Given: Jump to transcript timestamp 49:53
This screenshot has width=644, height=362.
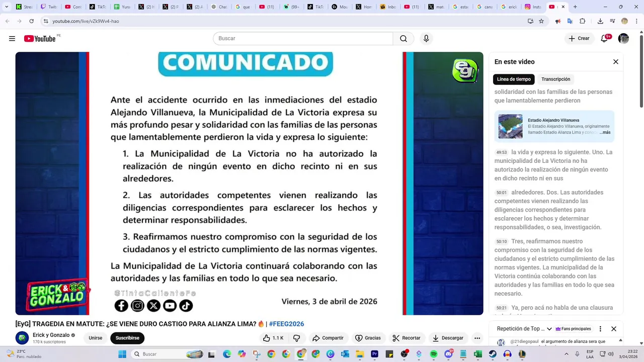Looking at the screenshot, I should pyautogui.click(x=502, y=152).
